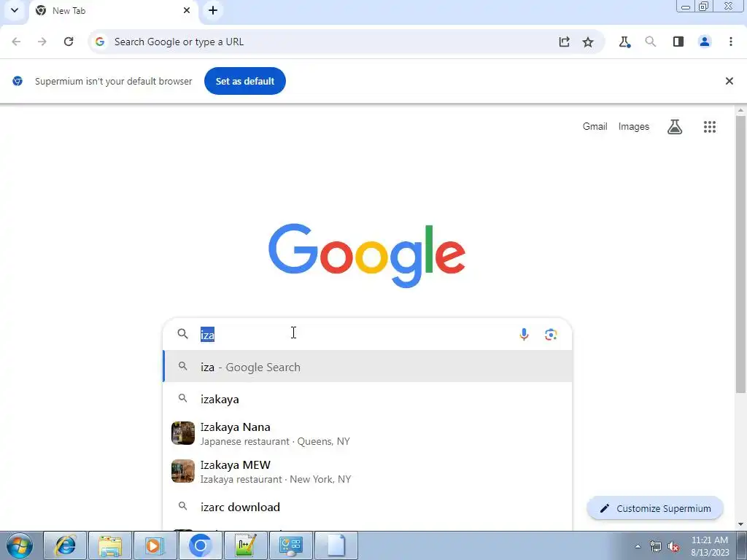Select the New Tab tab
This screenshot has width=747, height=560.
(x=113, y=11)
